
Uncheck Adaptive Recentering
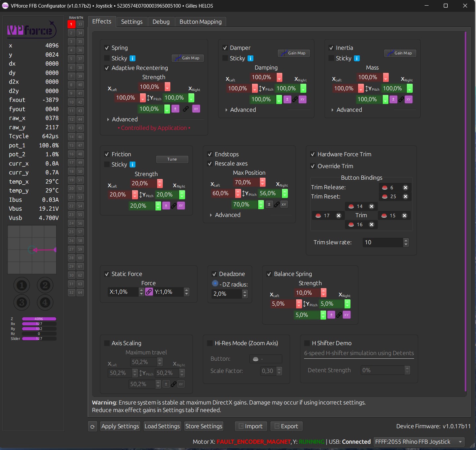coord(107,68)
